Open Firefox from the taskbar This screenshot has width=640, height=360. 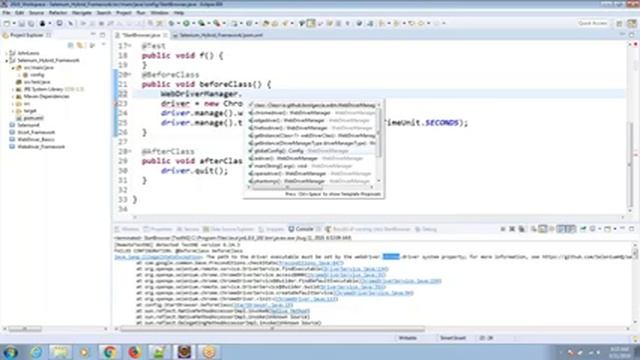pos(134,352)
